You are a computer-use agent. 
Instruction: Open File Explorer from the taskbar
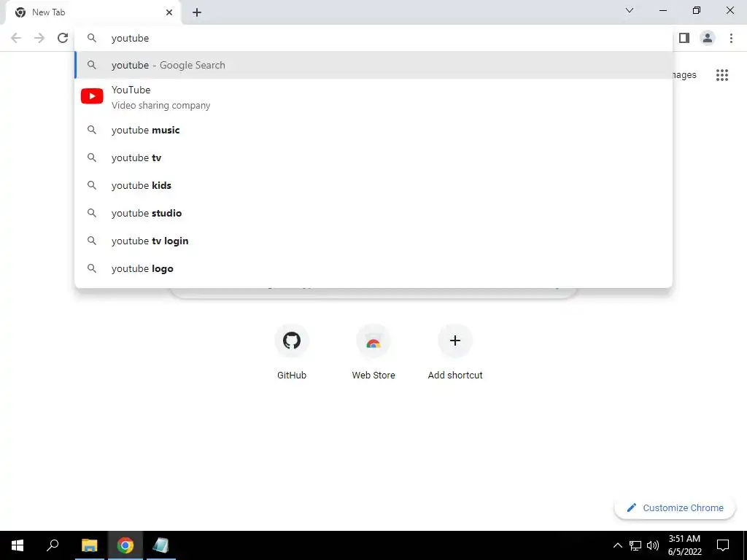pos(90,545)
